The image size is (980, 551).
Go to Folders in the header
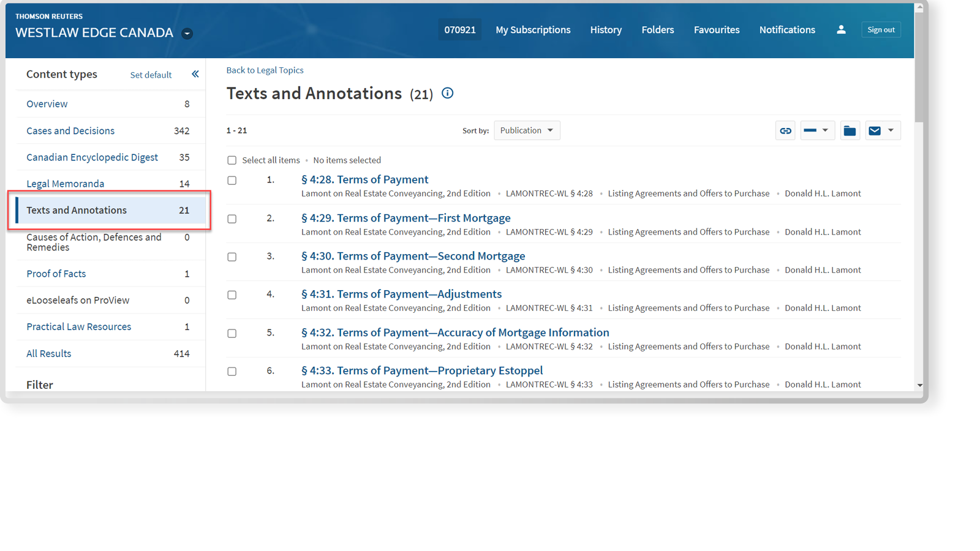pyautogui.click(x=658, y=29)
